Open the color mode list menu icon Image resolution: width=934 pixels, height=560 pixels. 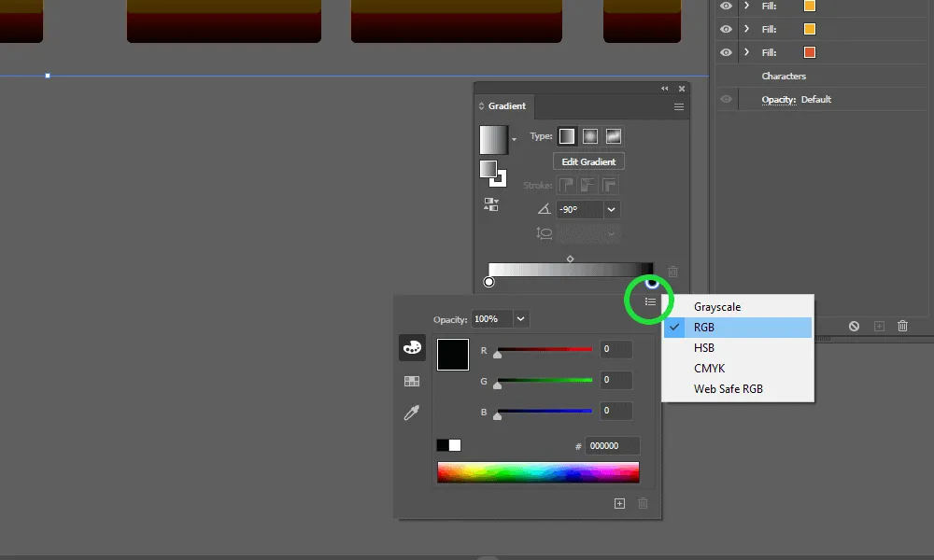(650, 301)
